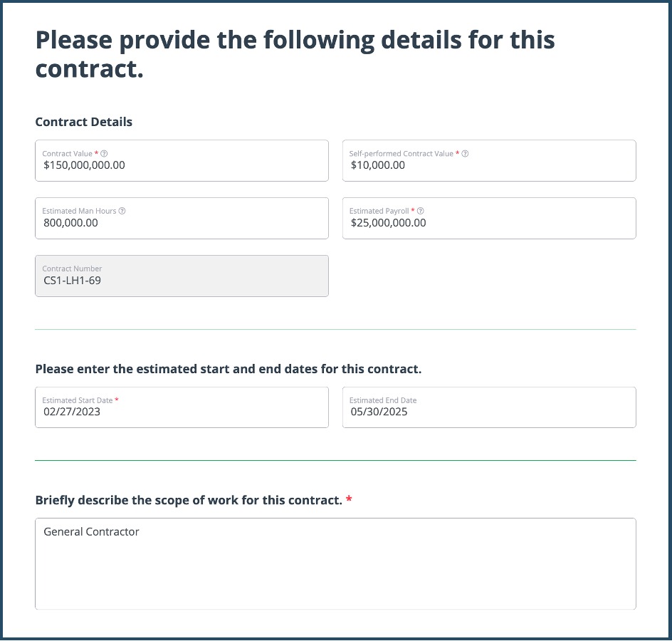Click the main page heading about contract details
The height and width of the screenshot is (641, 672).
295,54
